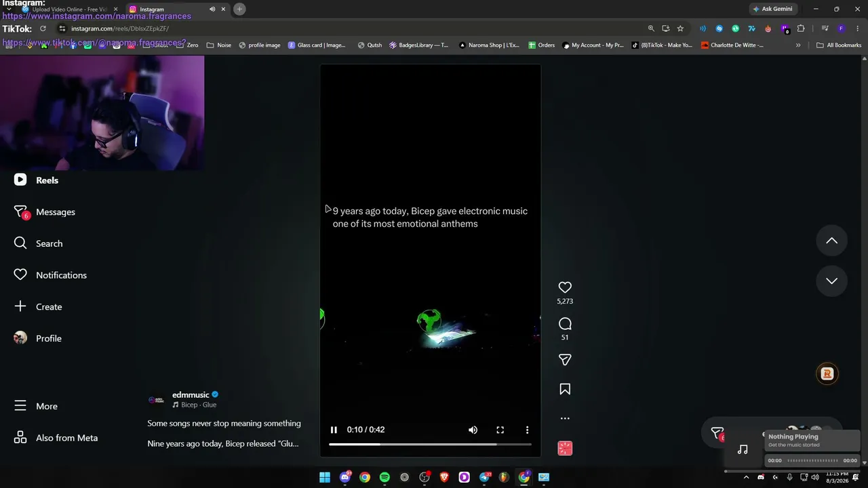Expand the caption starting "Nine years ago today"
868x488 pixels.
[x=223, y=443]
